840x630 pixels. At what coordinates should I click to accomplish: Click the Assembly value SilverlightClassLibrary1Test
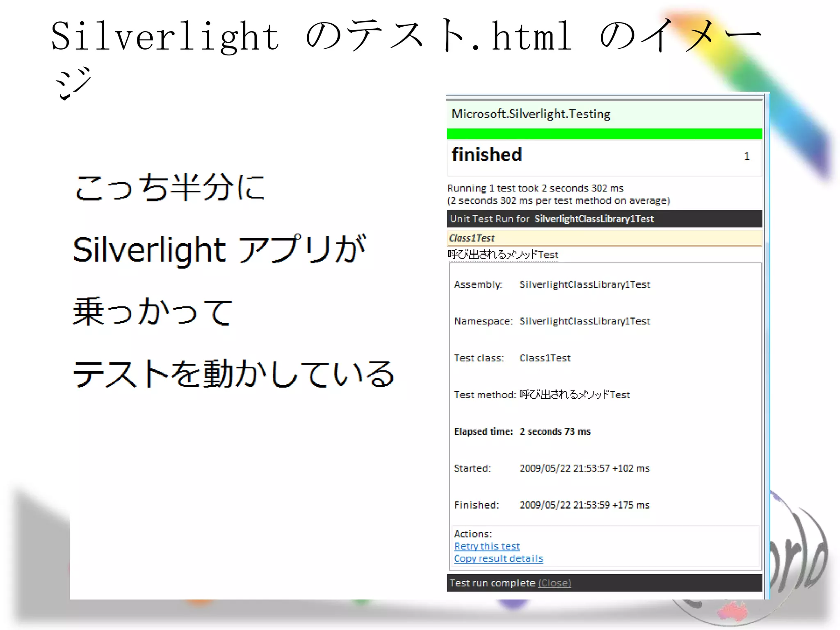click(x=585, y=285)
